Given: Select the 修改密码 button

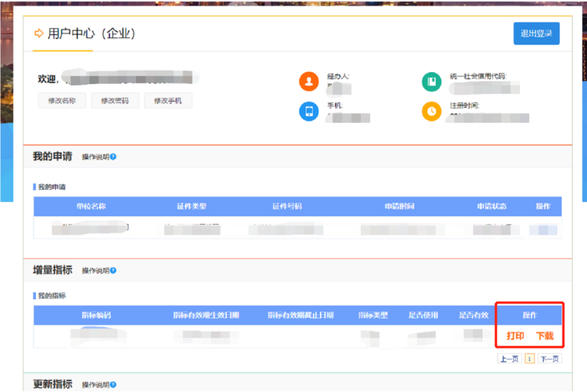Looking at the screenshot, I should (x=114, y=101).
